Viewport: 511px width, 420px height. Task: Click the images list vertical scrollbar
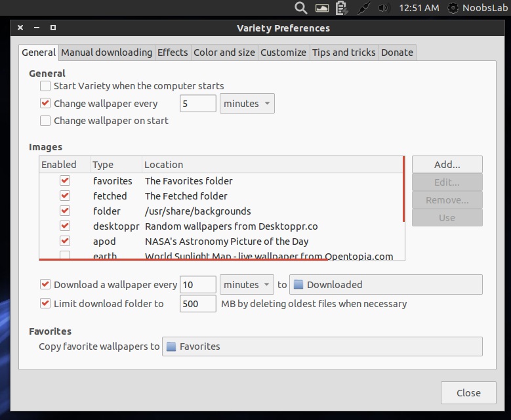(x=404, y=189)
